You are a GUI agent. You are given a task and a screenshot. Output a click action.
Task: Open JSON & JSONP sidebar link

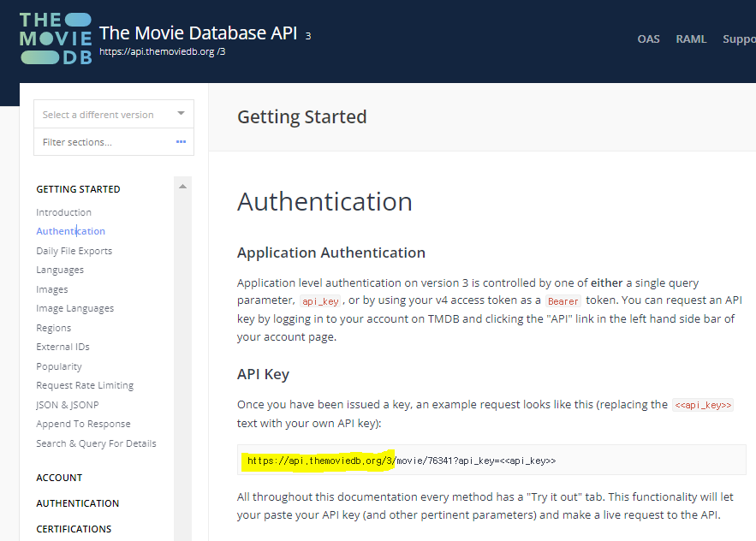click(68, 405)
